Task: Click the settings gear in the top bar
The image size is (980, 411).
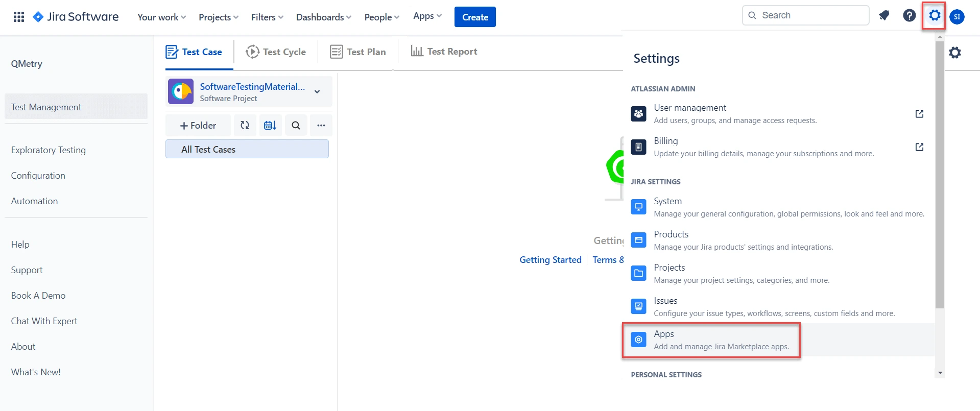Action: [935, 15]
